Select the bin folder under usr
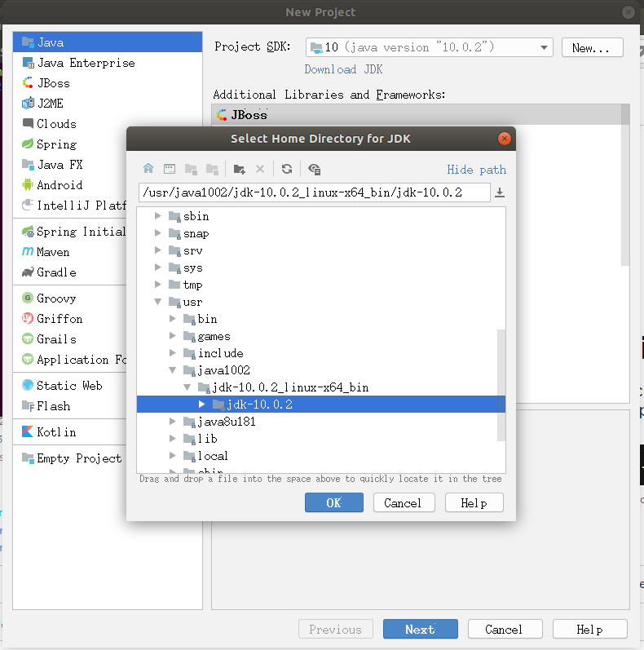 207,319
